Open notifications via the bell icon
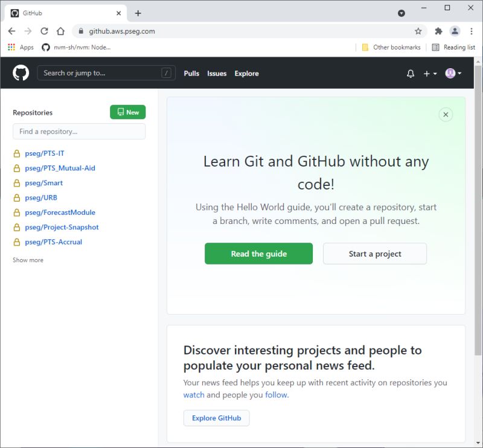This screenshot has height=448, width=483. [x=410, y=73]
